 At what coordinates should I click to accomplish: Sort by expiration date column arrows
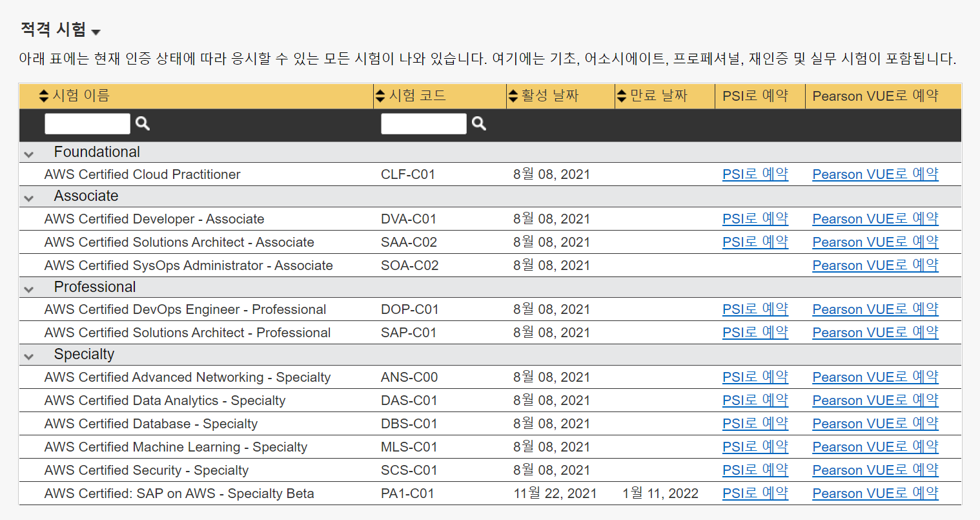click(x=622, y=96)
